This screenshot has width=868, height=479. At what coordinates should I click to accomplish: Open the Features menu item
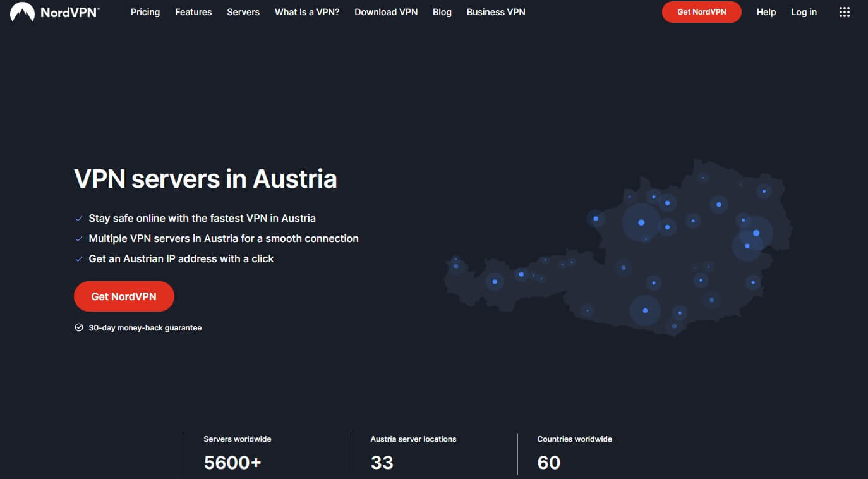pyautogui.click(x=193, y=12)
